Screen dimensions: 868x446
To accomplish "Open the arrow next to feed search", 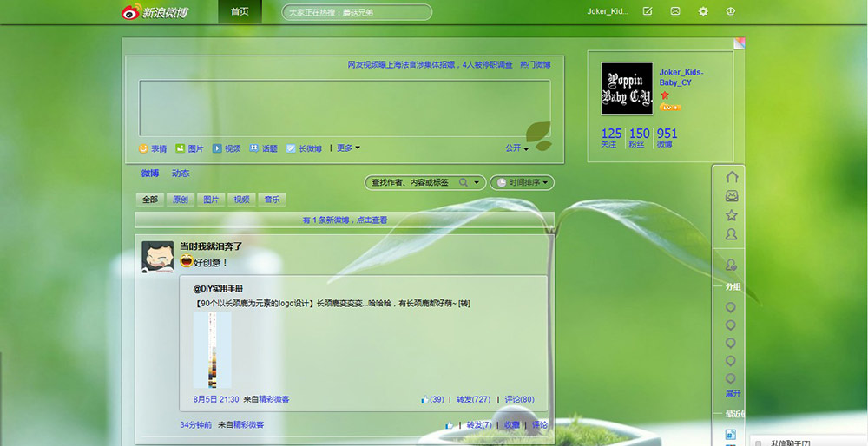I will point(477,182).
